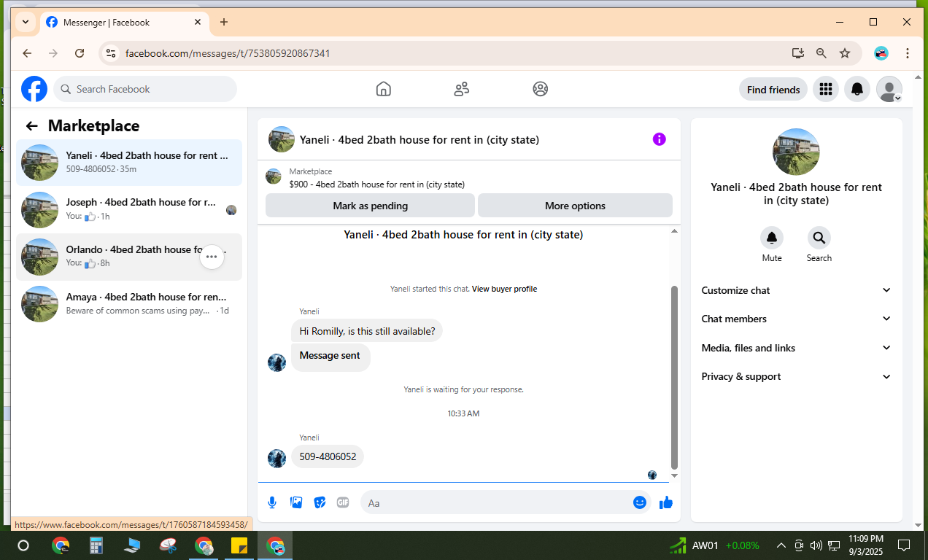The height and width of the screenshot is (560, 928).
Task: Open the emoji picker smiley
Action: point(640,502)
